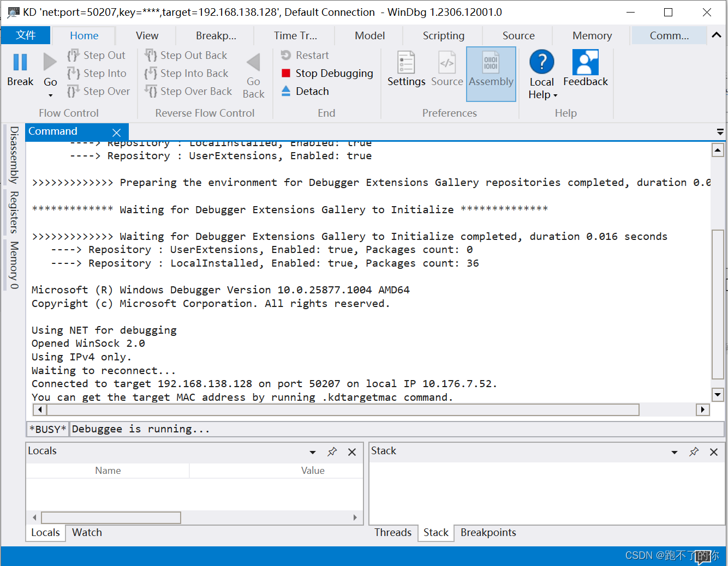Screen dimensions: 728x566
Task: Click the Break pause icon
Action: tap(20, 62)
